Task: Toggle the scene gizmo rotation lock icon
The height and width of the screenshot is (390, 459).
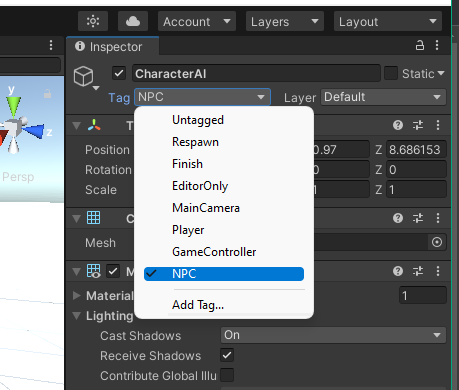Action: tap(48, 94)
